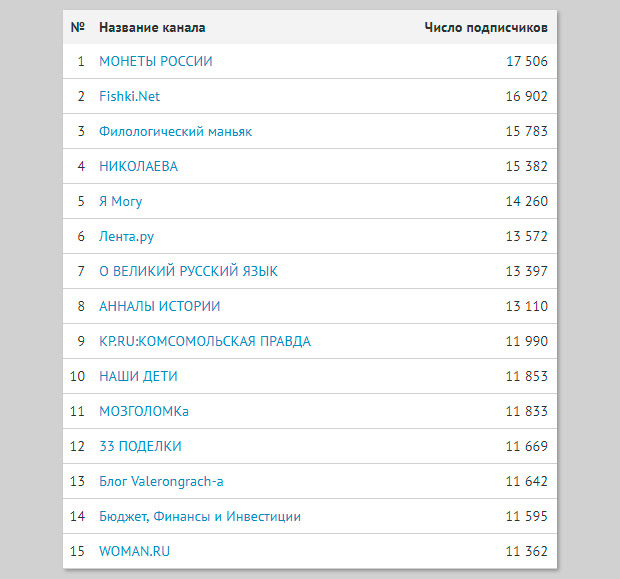Click subscriber count 11 362 cell
This screenshot has height=579, width=620.
click(x=526, y=551)
